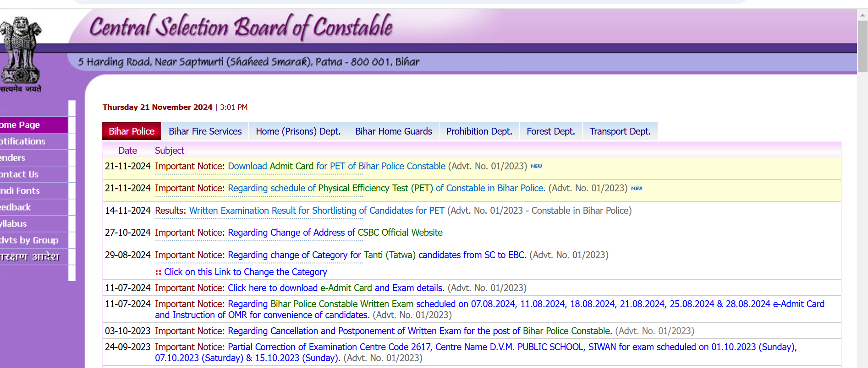The width and height of the screenshot is (868, 368).
Task: Click the date 03-10-2023 cell
Action: [x=128, y=331]
